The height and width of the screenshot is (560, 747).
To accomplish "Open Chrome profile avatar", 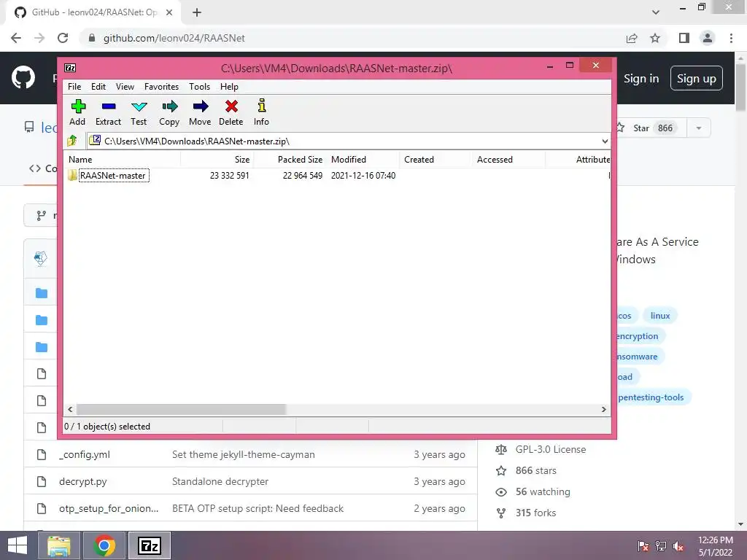I will coord(708,38).
